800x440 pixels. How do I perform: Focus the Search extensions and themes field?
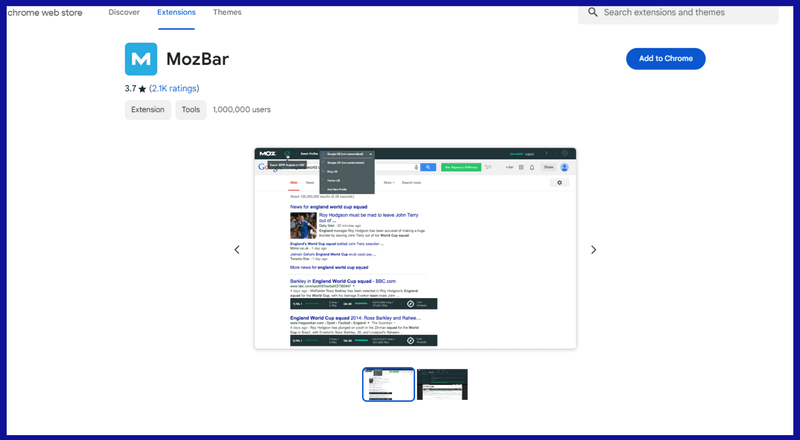click(x=690, y=12)
